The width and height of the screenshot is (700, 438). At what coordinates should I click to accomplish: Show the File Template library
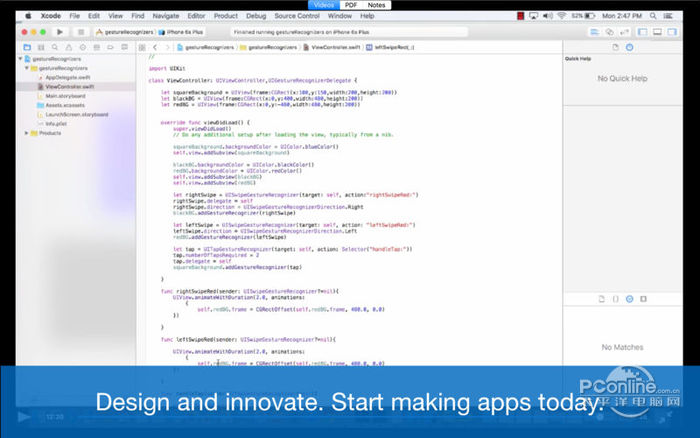point(602,299)
